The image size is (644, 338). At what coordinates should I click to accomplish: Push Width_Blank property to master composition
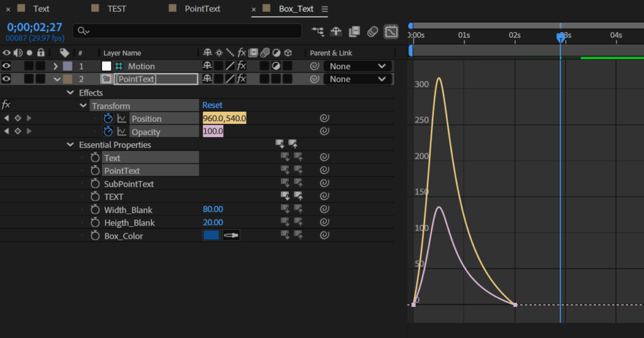pyautogui.click(x=298, y=209)
